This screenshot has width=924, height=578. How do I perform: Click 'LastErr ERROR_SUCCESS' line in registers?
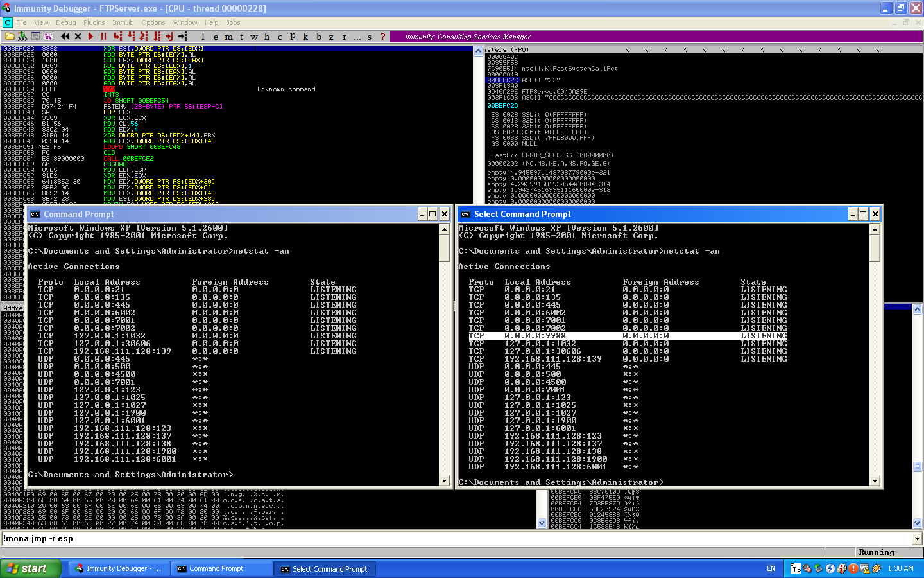[552, 155]
